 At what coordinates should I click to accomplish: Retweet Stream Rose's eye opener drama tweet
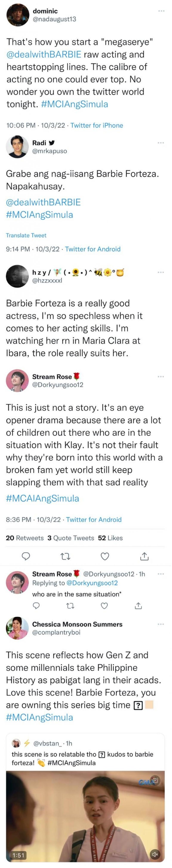click(65, 556)
